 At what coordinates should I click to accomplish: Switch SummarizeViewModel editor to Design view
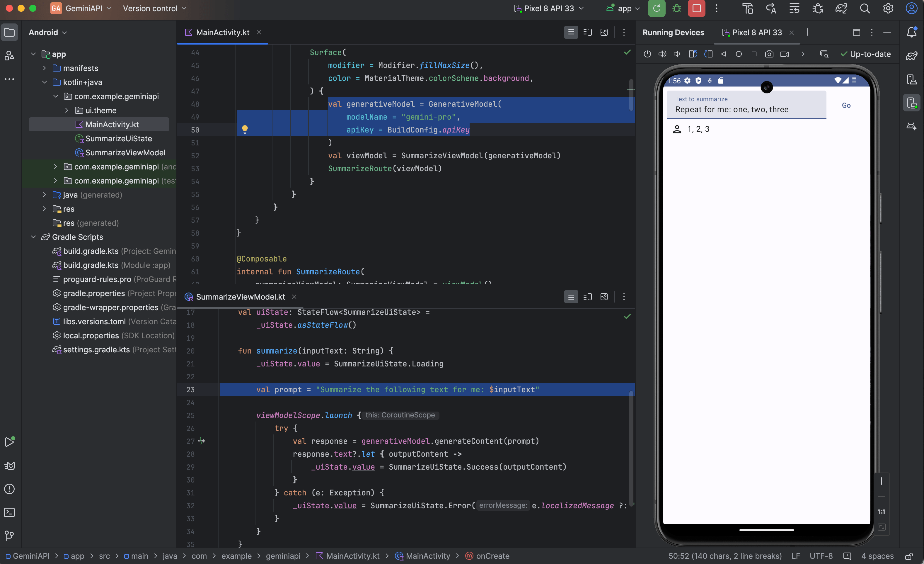604,297
